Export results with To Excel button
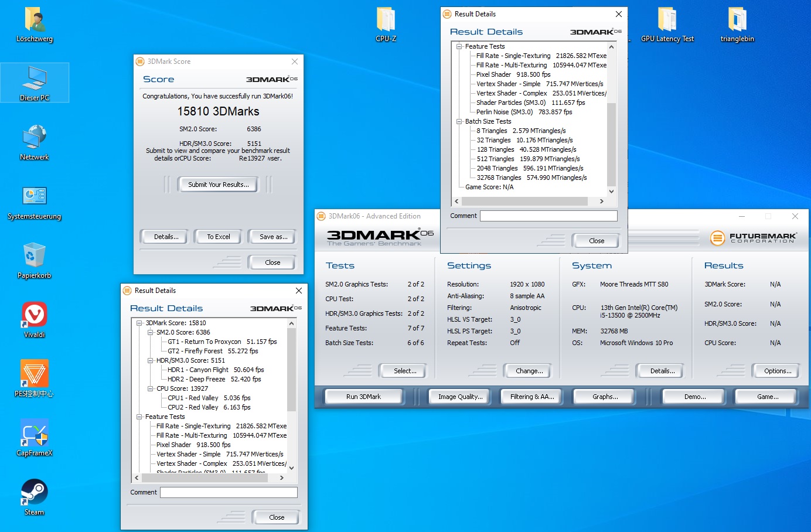The image size is (811, 532). point(219,237)
